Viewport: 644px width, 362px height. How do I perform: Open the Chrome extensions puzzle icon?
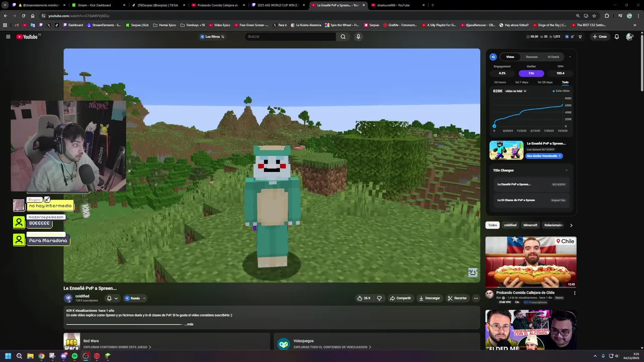click(607, 16)
